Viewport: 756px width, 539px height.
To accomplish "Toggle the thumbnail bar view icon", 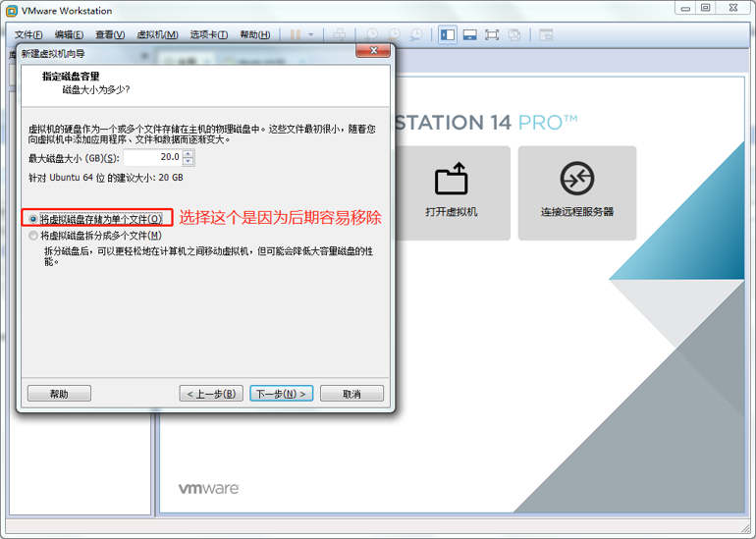I will tap(469, 34).
